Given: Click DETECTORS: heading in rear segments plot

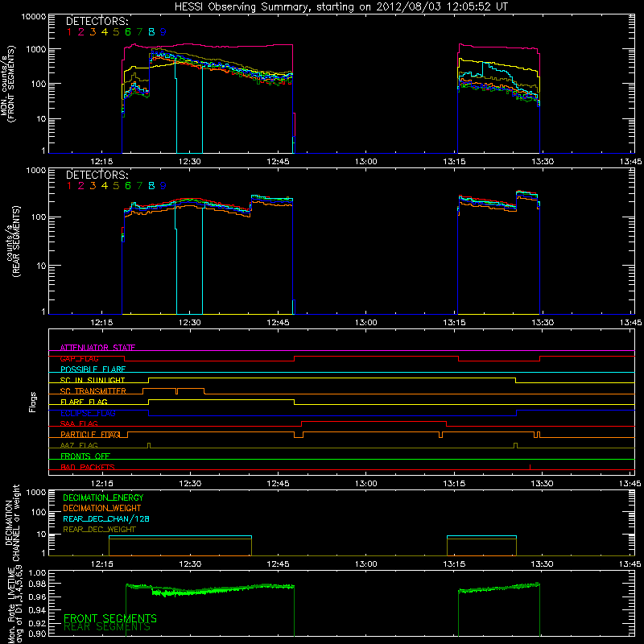Looking at the screenshot, I should [97, 175].
